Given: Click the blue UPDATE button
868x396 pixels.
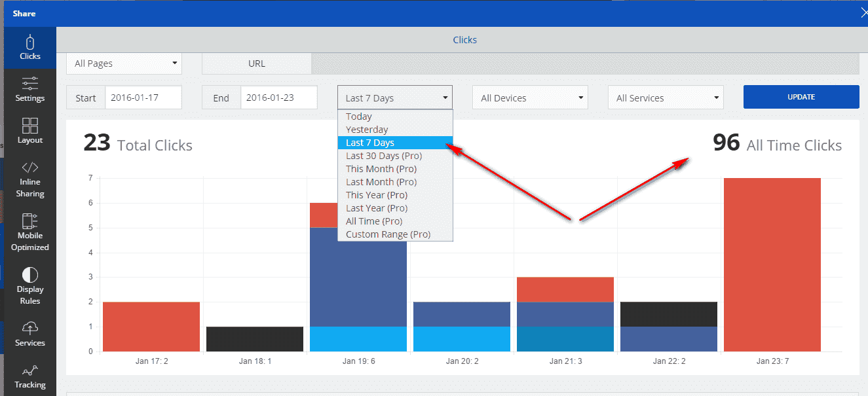Looking at the screenshot, I should point(801,97).
